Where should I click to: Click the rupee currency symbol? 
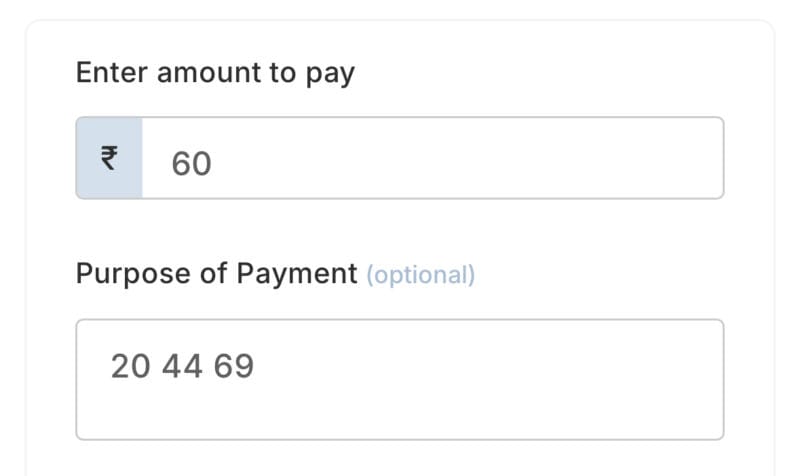click(108, 158)
